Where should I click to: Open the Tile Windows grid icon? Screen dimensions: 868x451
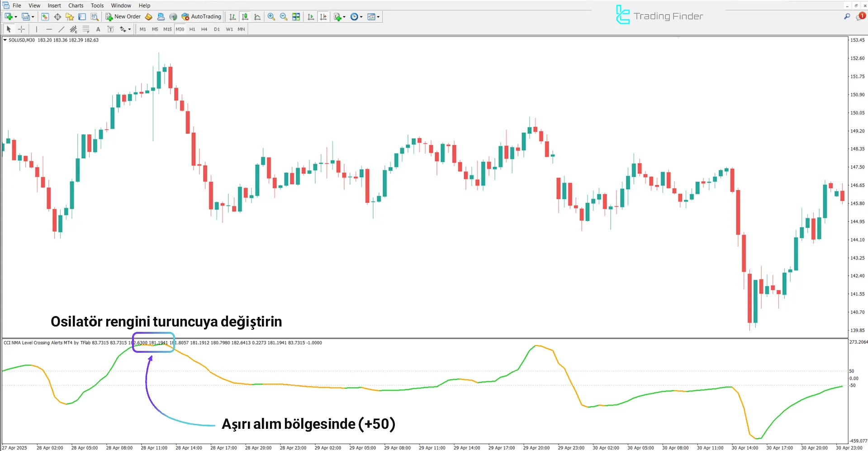click(x=296, y=17)
